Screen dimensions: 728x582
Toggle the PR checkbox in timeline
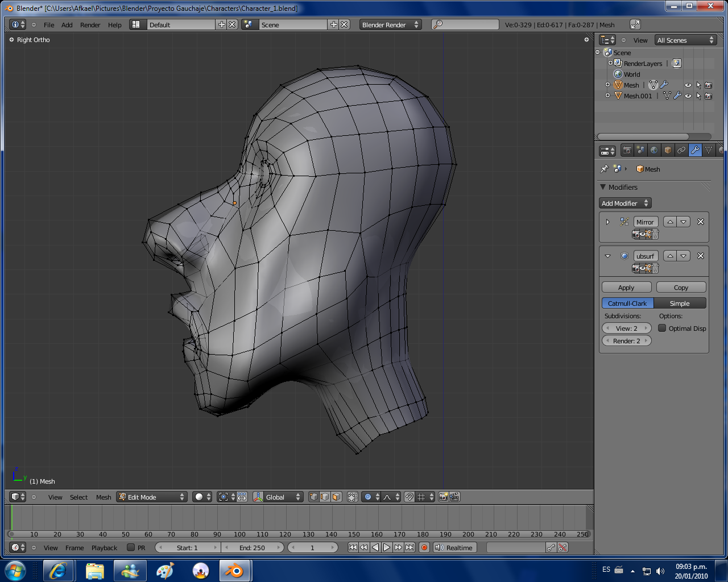[131, 548]
